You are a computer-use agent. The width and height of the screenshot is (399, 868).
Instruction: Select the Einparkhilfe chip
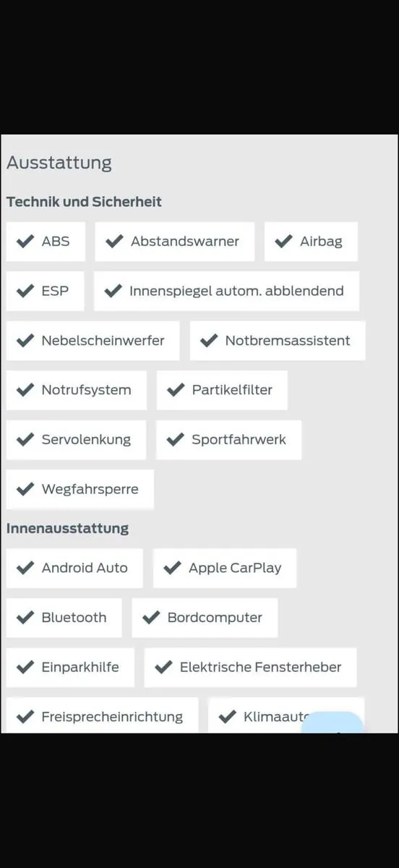pyautogui.click(x=70, y=667)
